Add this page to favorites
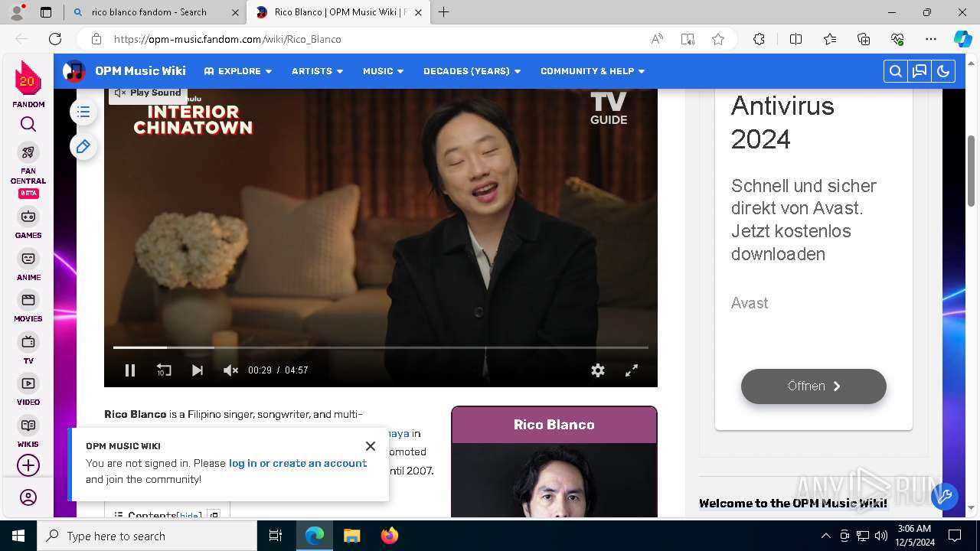The image size is (980, 551). pyautogui.click(x=718, y=39)
